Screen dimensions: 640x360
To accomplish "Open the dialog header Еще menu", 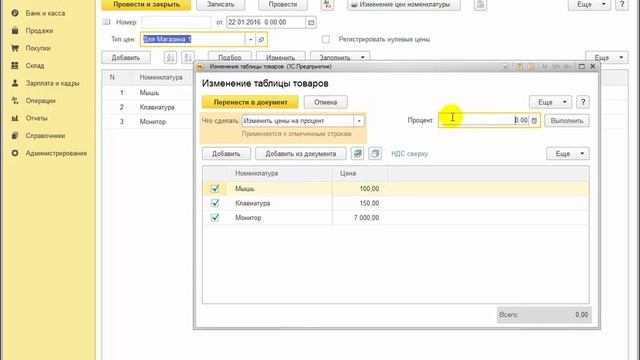I will pyautogui.click(x=550, y=102).
